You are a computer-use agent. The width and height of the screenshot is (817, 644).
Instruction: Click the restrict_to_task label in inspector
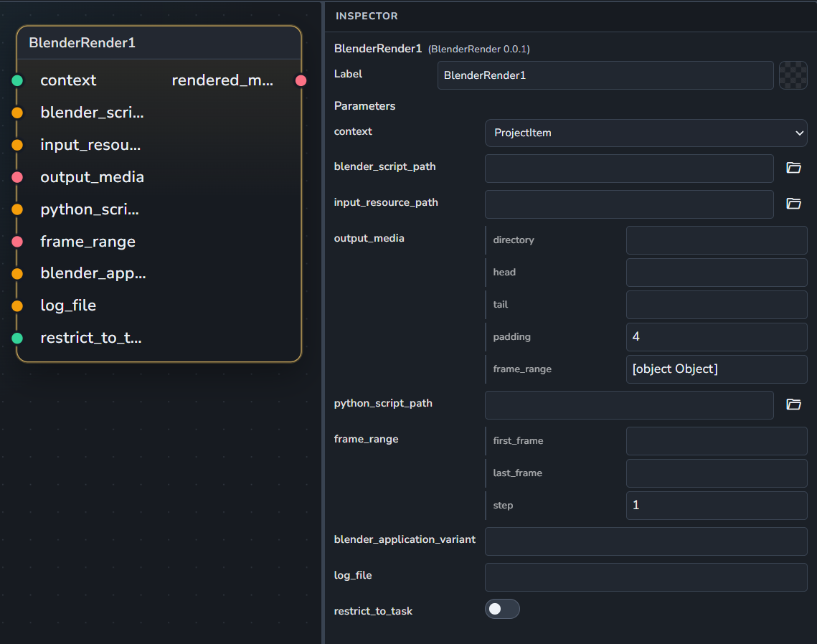point(373,611)
